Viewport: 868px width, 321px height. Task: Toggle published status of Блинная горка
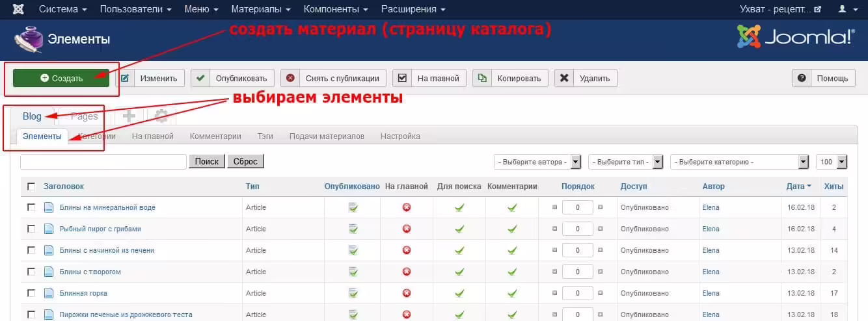[x=353, y=293]
